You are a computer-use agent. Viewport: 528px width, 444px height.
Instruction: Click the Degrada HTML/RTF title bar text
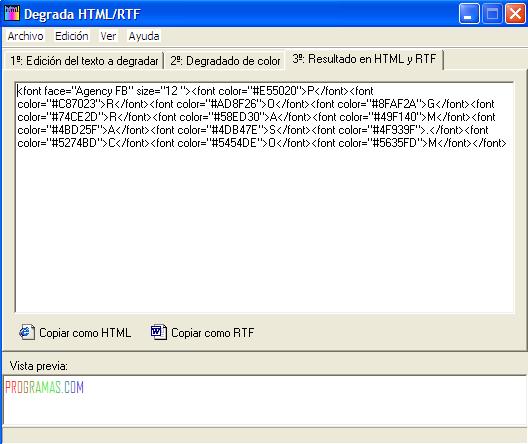(82, 14)
